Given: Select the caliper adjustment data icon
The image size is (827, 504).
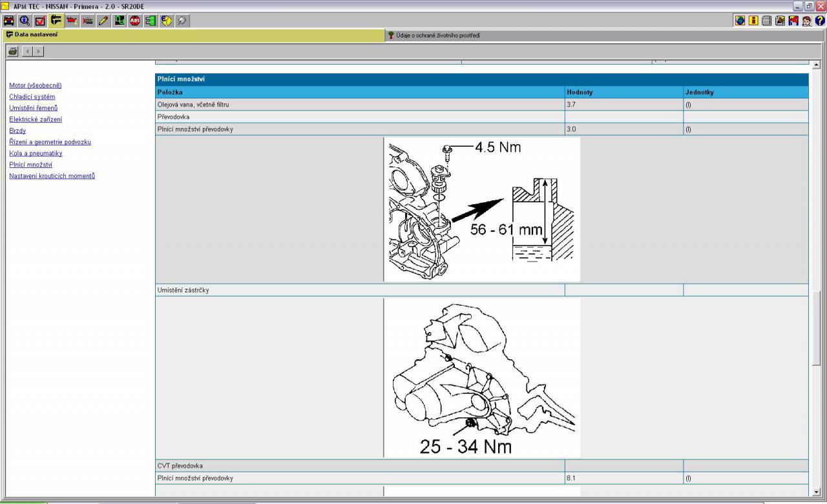Looking at the screenshot, I should [56, 21].
